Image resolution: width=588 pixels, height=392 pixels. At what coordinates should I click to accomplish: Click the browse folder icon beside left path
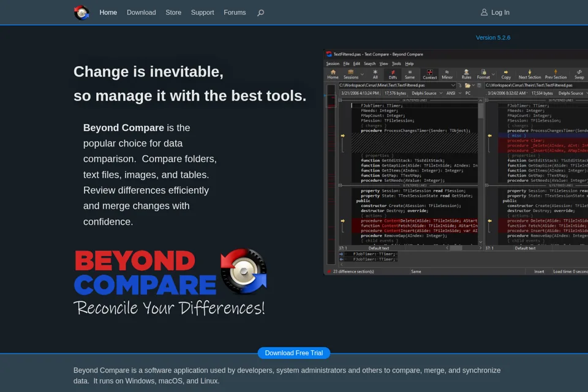click(x=467, y=86)
